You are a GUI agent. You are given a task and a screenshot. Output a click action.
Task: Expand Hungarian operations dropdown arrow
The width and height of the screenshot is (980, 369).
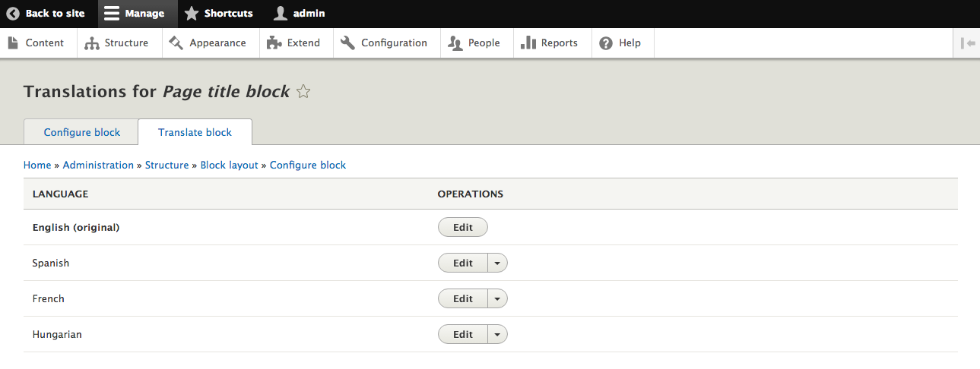point(497,334)
